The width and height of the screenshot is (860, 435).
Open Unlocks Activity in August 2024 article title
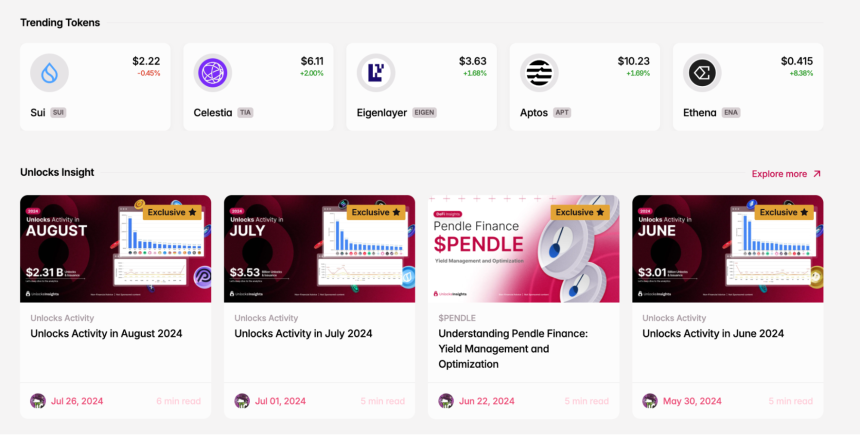(x=106, y=334)
